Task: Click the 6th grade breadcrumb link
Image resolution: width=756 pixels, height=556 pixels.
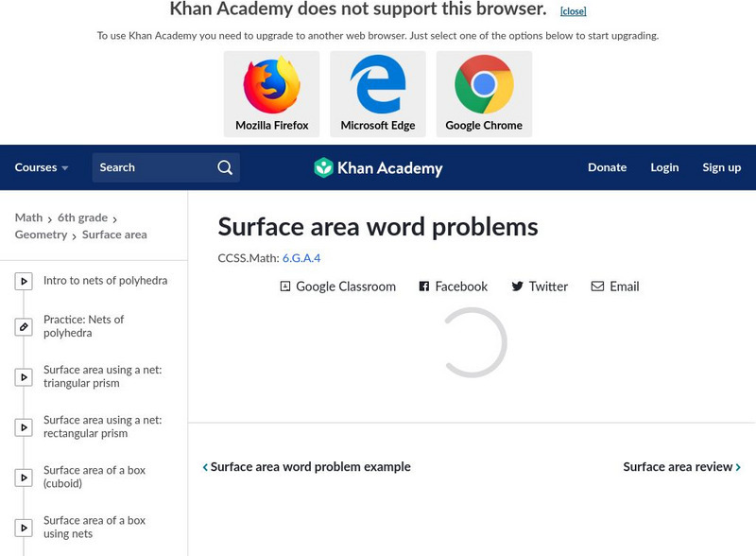Action: point(82,217)
